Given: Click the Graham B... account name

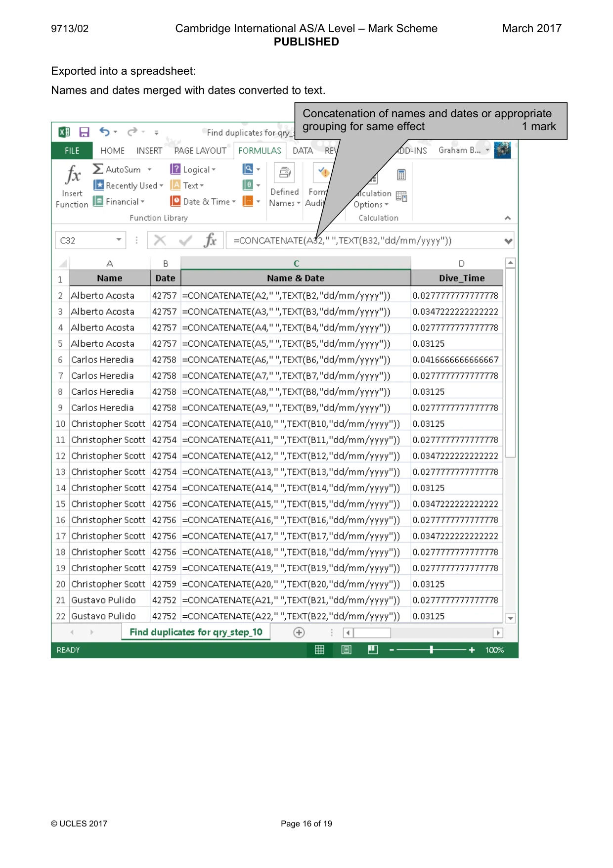Looking at the screenshot, I should coord(460,150).
